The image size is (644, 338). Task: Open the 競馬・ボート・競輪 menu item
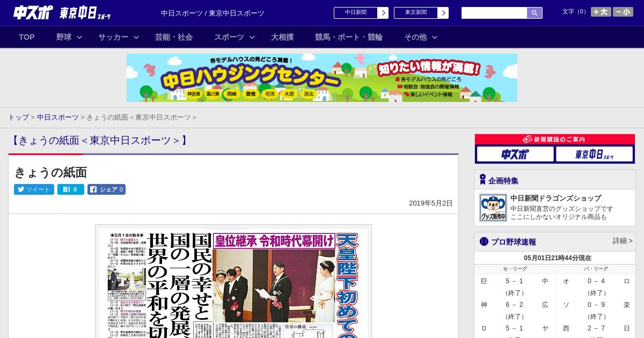pyautogui.click(x=349, y=37)
